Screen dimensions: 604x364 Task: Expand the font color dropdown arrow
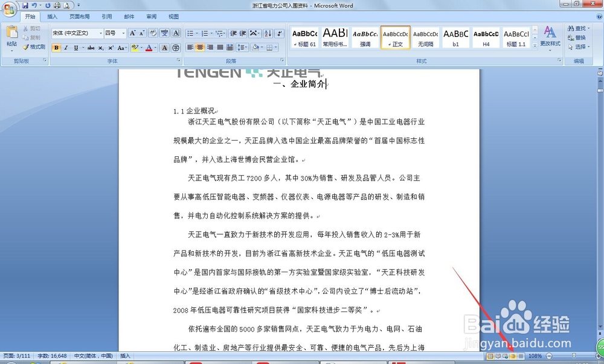[155, 48]
